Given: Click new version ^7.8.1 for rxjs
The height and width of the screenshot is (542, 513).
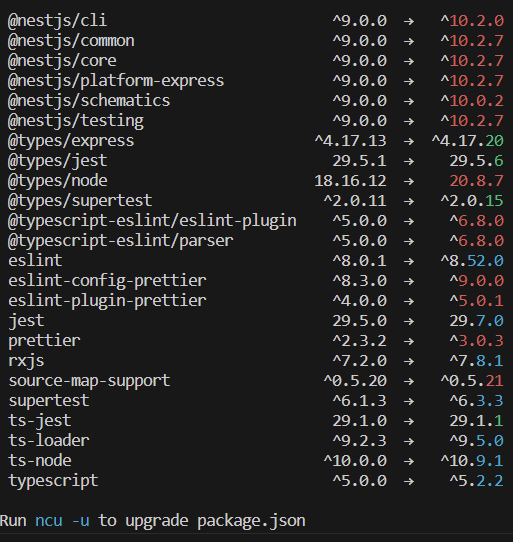Looking at the screenshot, I should point(477,361).
